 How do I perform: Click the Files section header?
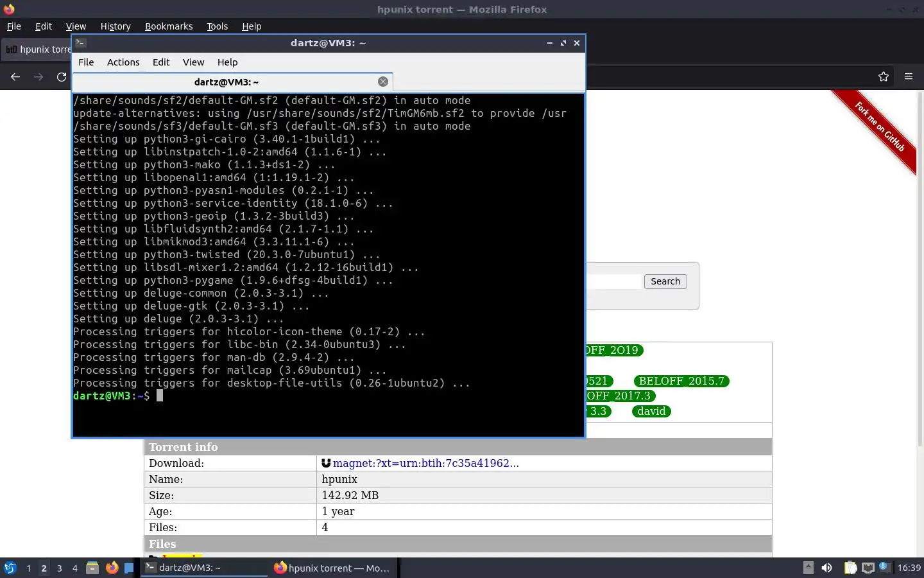tap(458, 544)
